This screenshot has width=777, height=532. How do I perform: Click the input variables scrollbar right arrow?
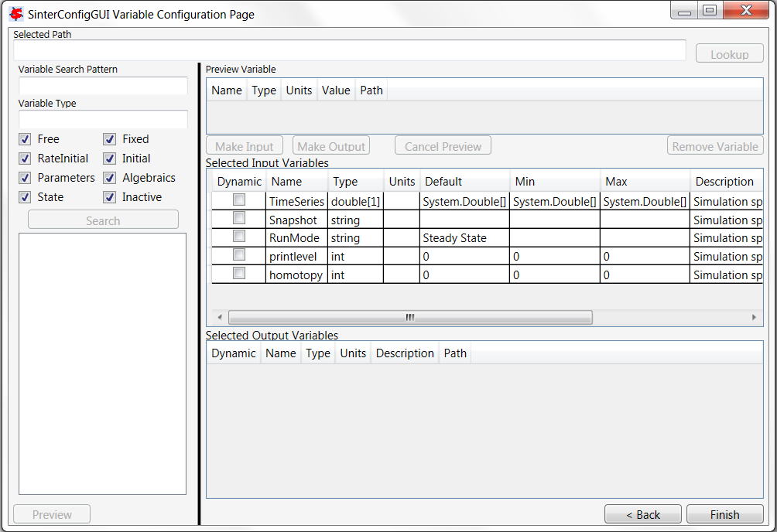(753, 317)
